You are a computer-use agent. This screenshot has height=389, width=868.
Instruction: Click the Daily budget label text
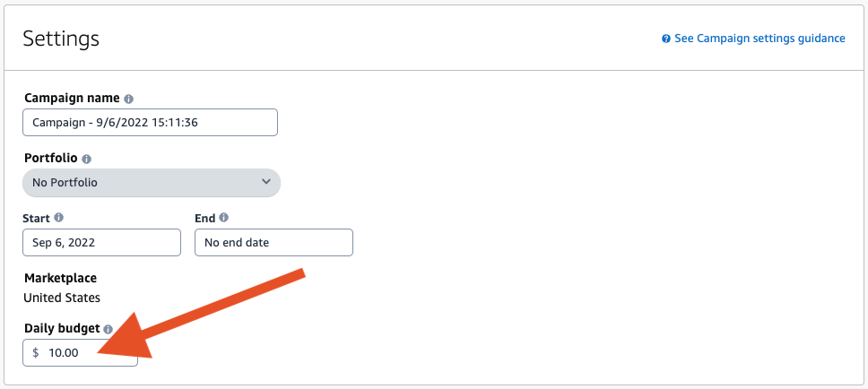pyautogui.click(x=62, y=328)
